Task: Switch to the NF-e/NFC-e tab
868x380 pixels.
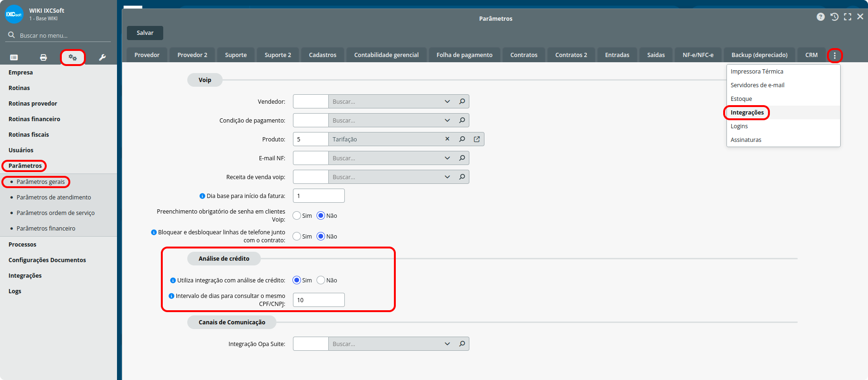Action: click(698, 55)
